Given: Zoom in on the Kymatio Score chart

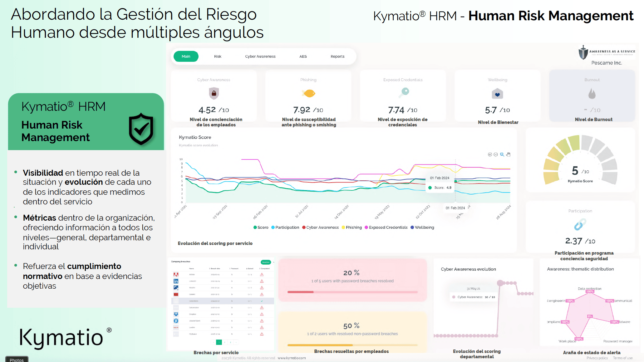Looking at the screenshot, I should [x=490, y=154].
